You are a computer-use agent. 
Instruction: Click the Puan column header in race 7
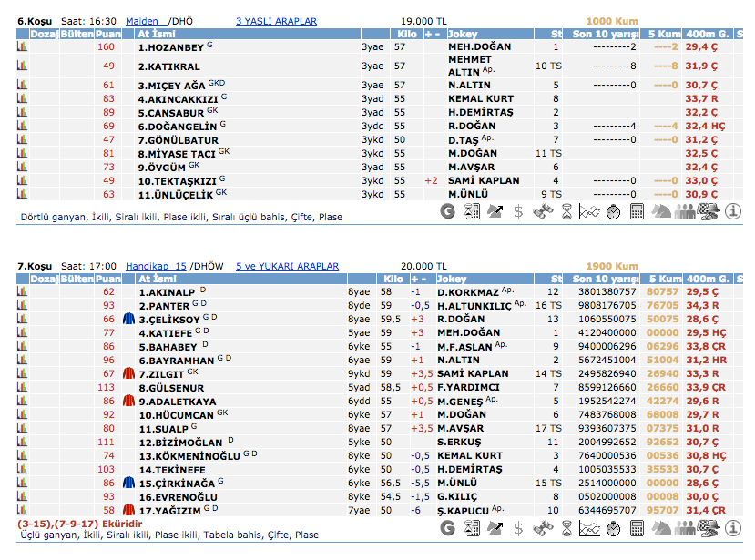coord(108,279)
